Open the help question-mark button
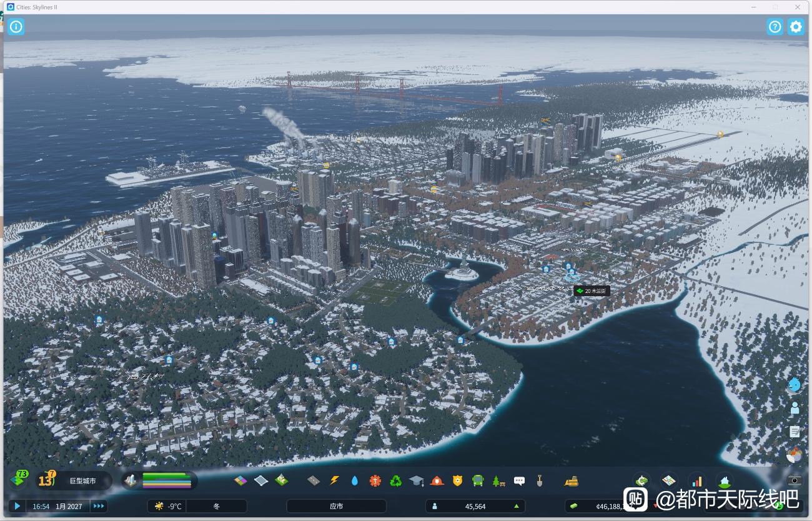812x521 pixels. 775,27
